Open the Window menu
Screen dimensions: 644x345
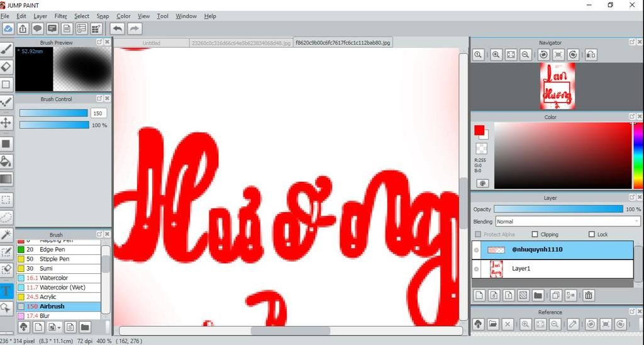click(186, 16)
